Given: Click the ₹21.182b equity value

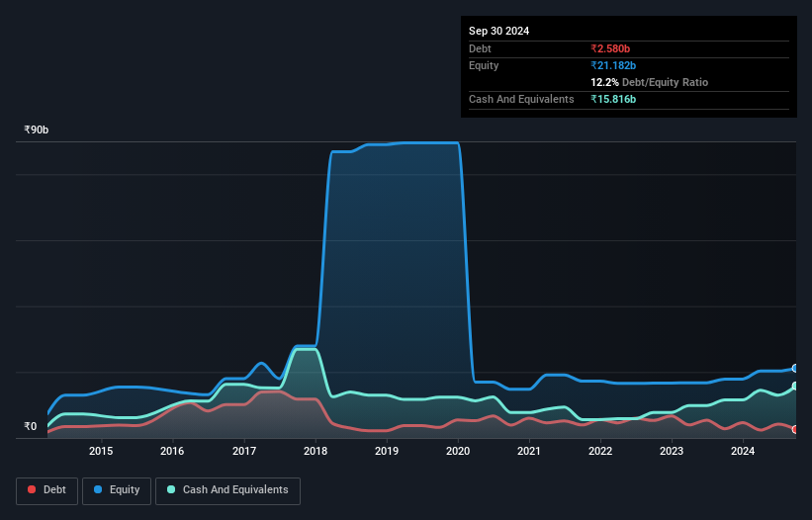Looking at the screenshot, I should (613, 65).
